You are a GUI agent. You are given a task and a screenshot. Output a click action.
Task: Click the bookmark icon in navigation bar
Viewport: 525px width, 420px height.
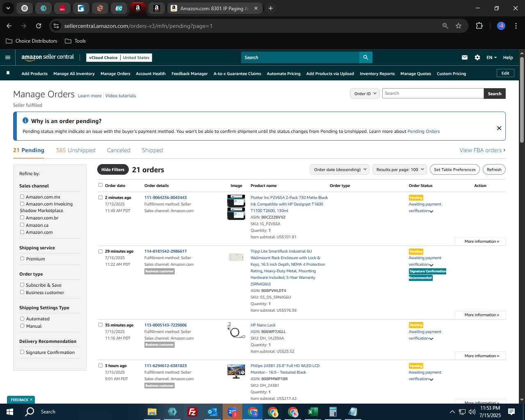pyautogui.click(x=8, y=73)
